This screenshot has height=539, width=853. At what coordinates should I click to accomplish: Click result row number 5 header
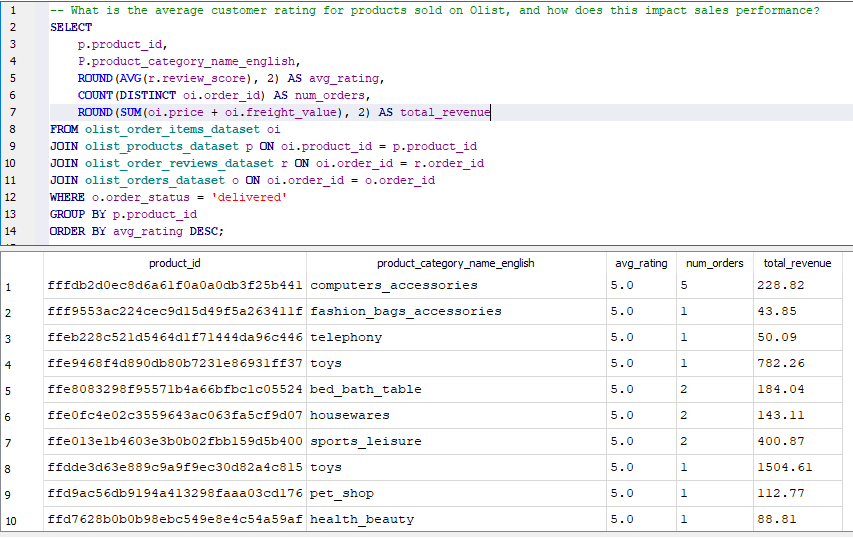click(x=22, y=391)
